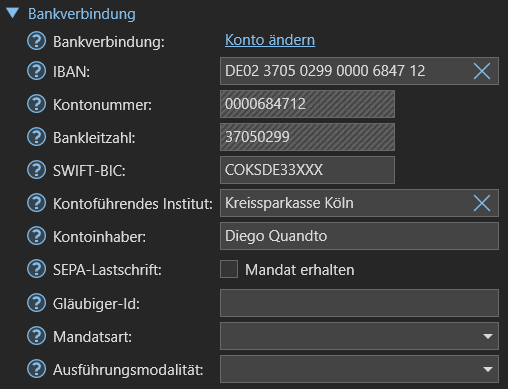Open help icon beside IBAN label
The width and height of the screenshot is (508, 389).
pos(36,71)
